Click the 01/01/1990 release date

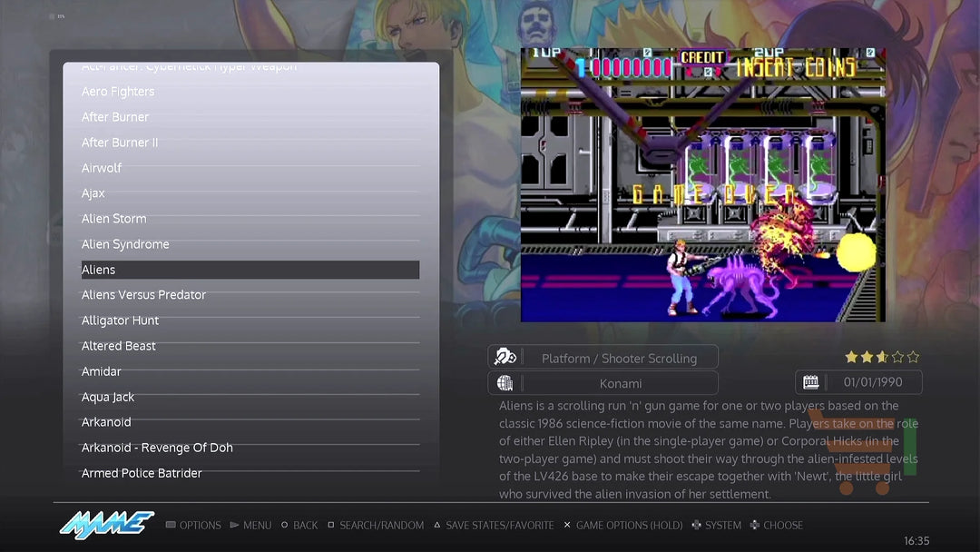point(873,382)
